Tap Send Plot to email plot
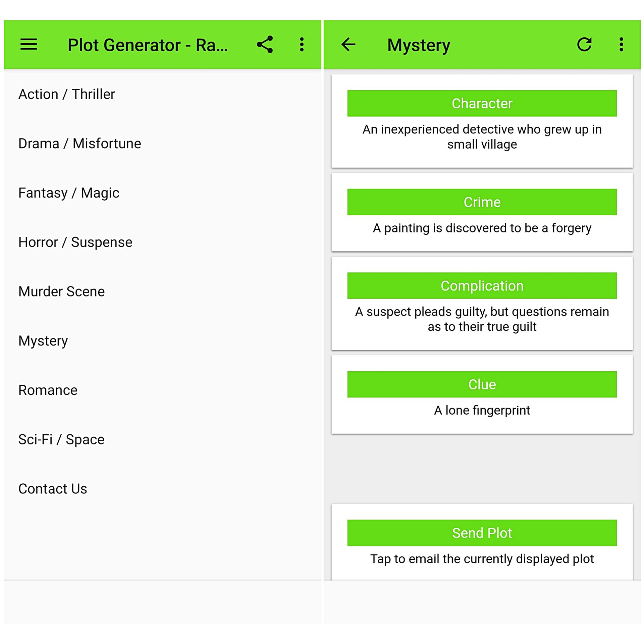Screen dimensions: 644x644 (x=482, y=533)
